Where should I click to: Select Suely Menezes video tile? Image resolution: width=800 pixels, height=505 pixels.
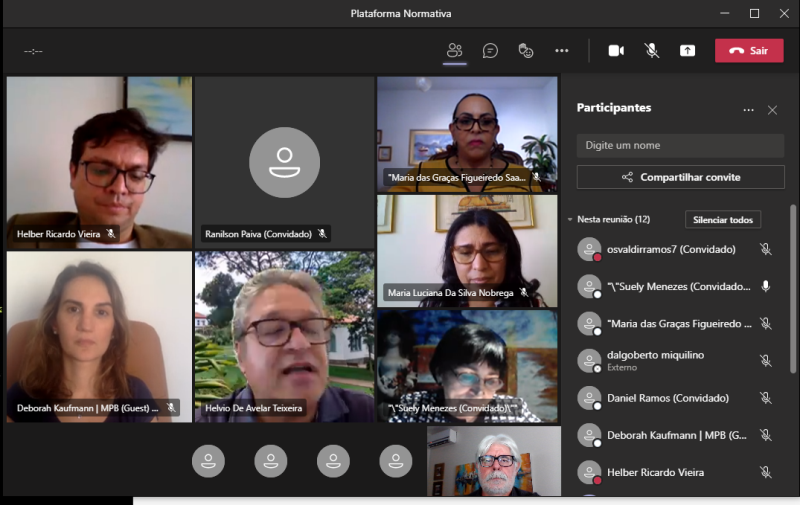tap(467, 366)
